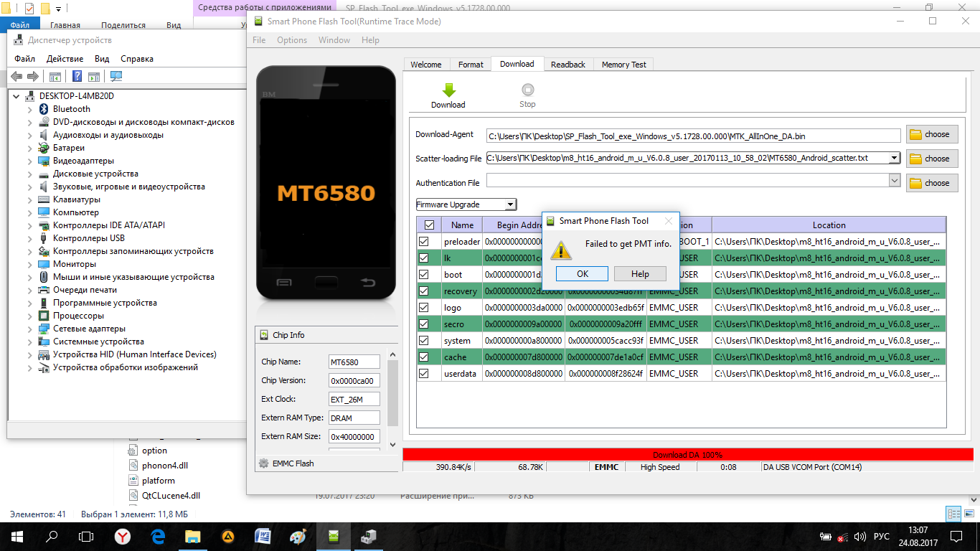
Task: Click the Bluetooth icon in device tree
Action: 44,109
